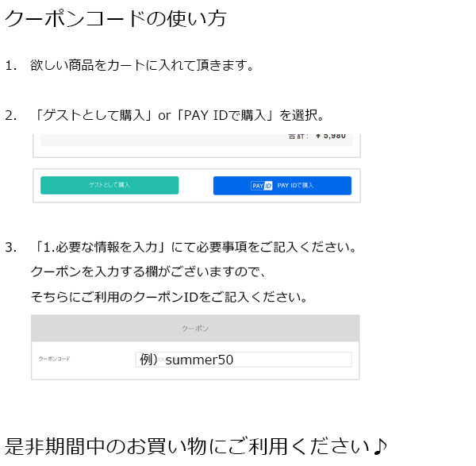Click the music note symbol ♪

[x=380, y=447]
